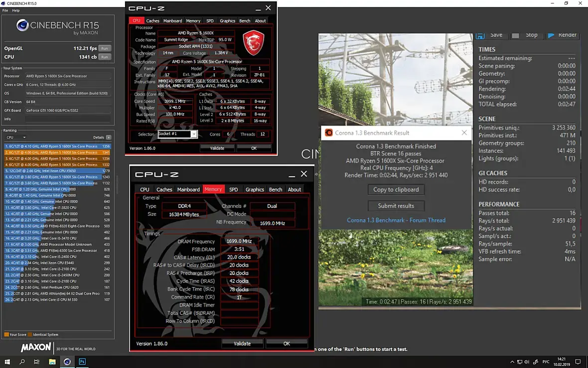The height and width of the screenshot is (368, 588).
Task: Open File Explorer from the taskbar
Action: (52, 362)
